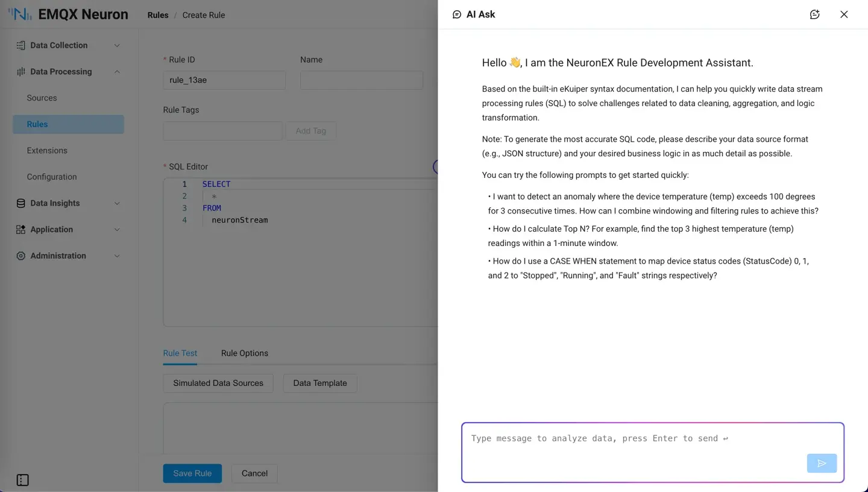Image resolution: width=868 pixels, height=492 pixels.
Task: Switch to the Rule Options tab
Action: coord(244,353)
